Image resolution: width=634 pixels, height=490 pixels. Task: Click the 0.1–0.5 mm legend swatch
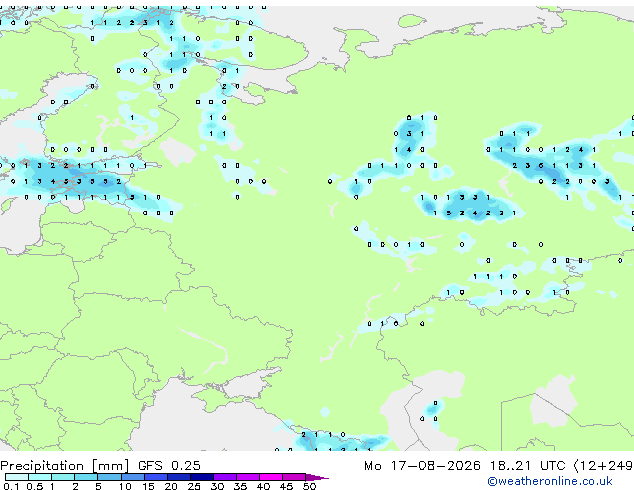tap(17, 477)
